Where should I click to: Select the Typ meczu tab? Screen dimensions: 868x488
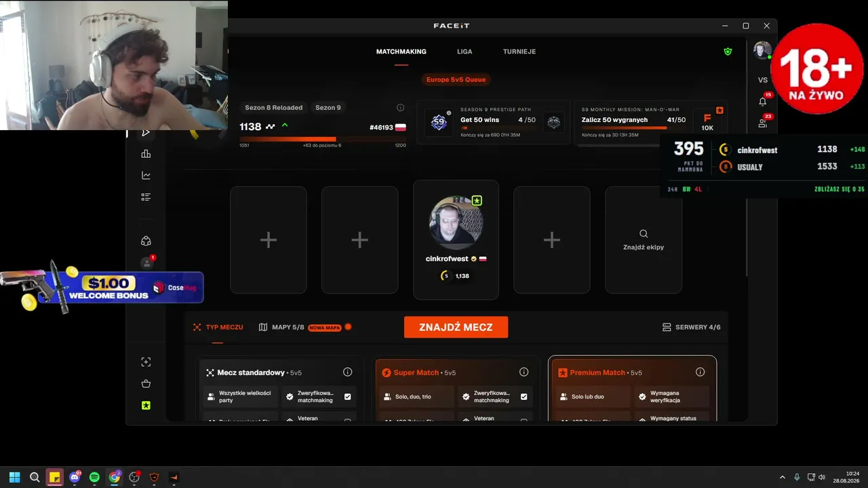click(218, 327)
